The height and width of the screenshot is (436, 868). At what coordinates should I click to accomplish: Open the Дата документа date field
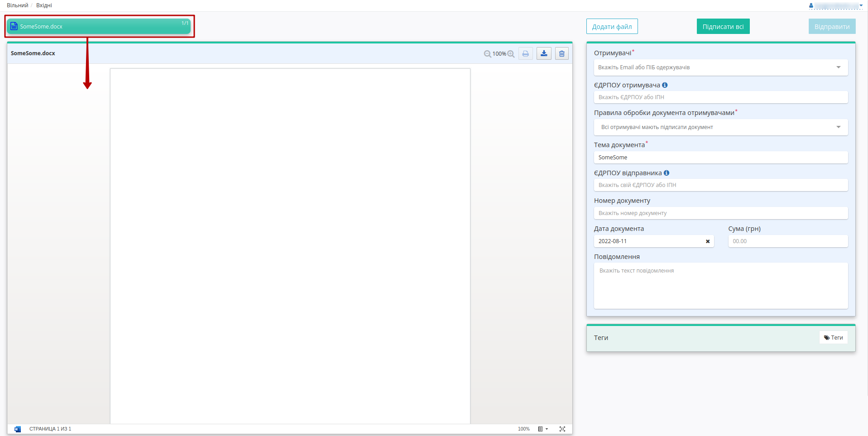654,241
